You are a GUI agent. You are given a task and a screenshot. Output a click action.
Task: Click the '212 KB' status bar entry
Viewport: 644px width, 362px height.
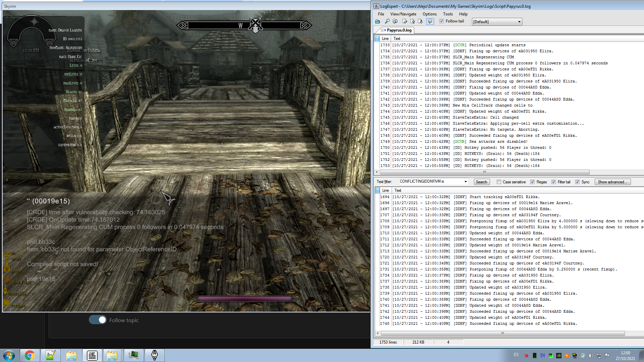[x=418, y=342]
